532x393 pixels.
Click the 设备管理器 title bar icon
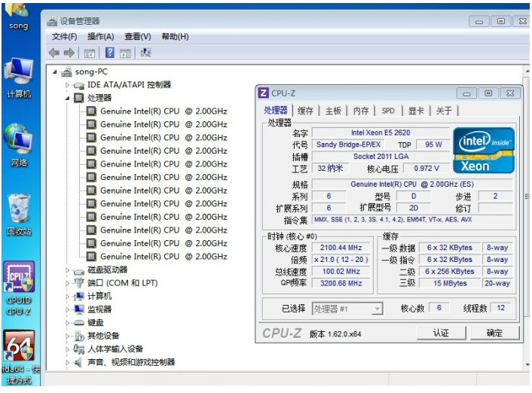(x=52, y=21)
